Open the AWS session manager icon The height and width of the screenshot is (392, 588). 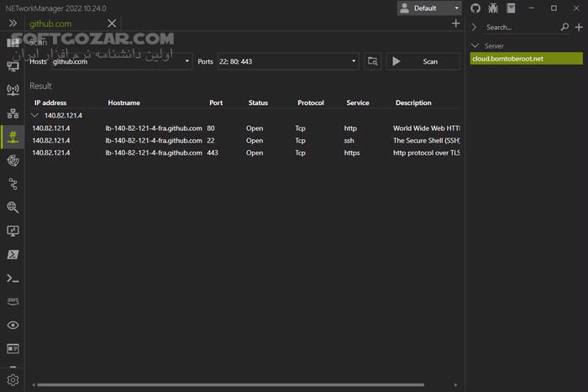tap(13, 301)
